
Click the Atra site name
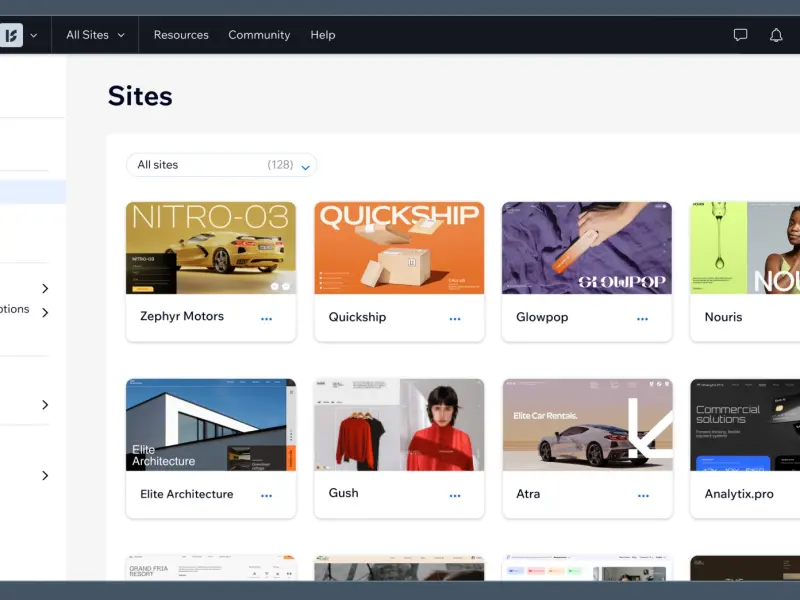click(x=528, y=494)
